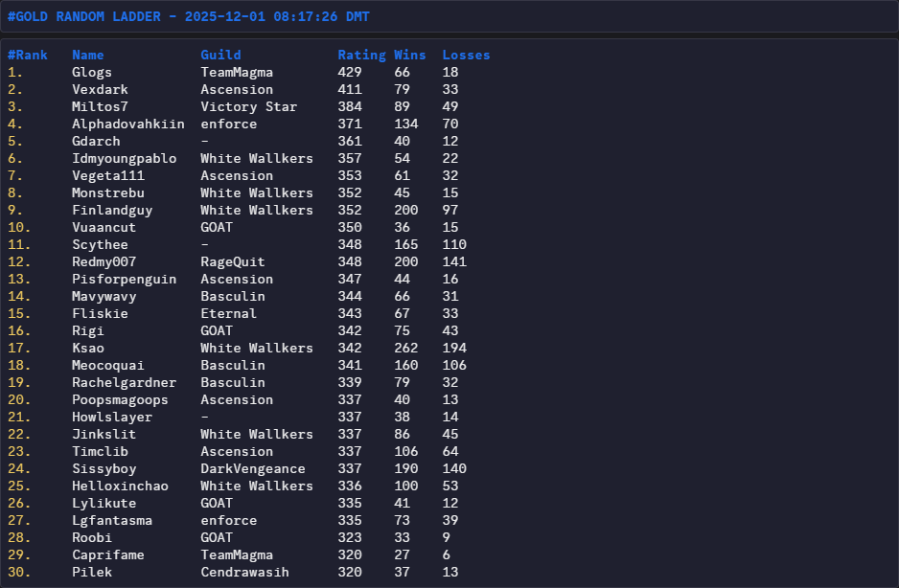Click player name Pisforpenguin

[124, 279]
